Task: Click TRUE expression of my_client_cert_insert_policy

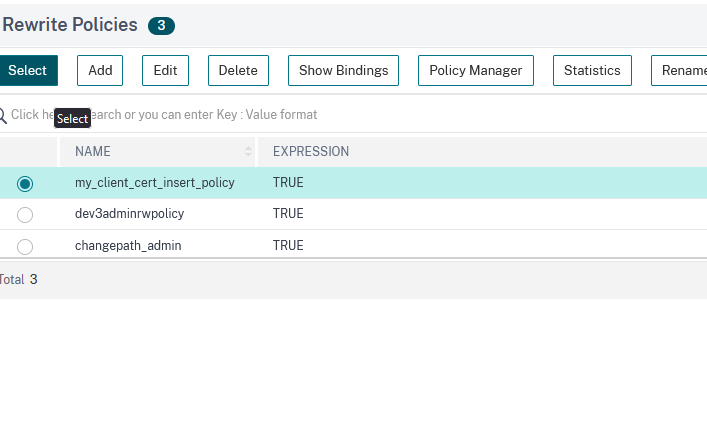Action: (288, 183)
